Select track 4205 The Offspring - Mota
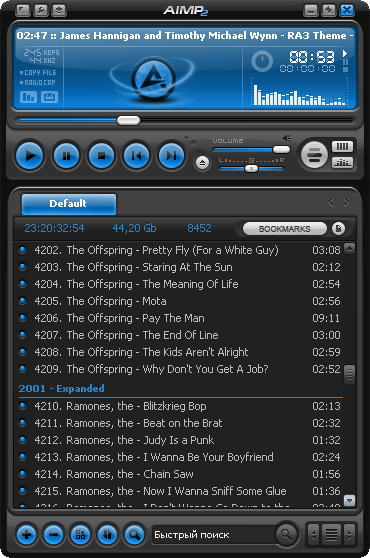The width and height of the screenshot is (370, 558). (x=180, y=301)
